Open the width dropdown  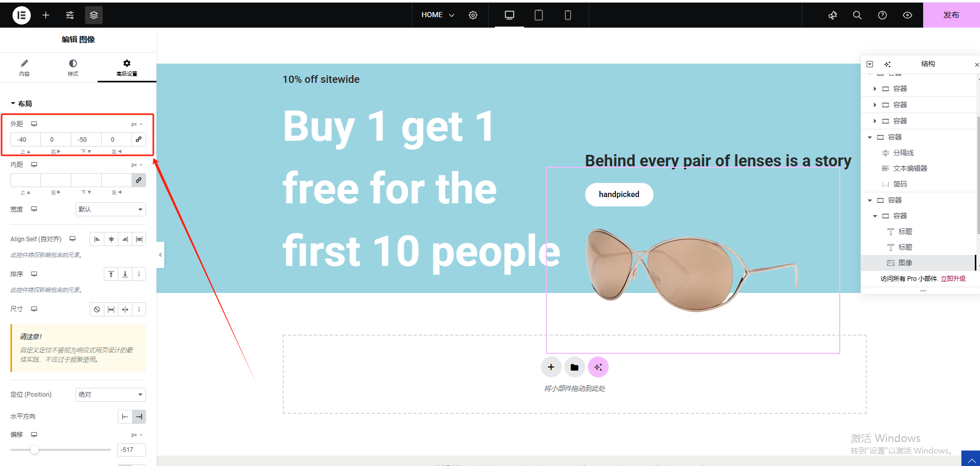111,209
